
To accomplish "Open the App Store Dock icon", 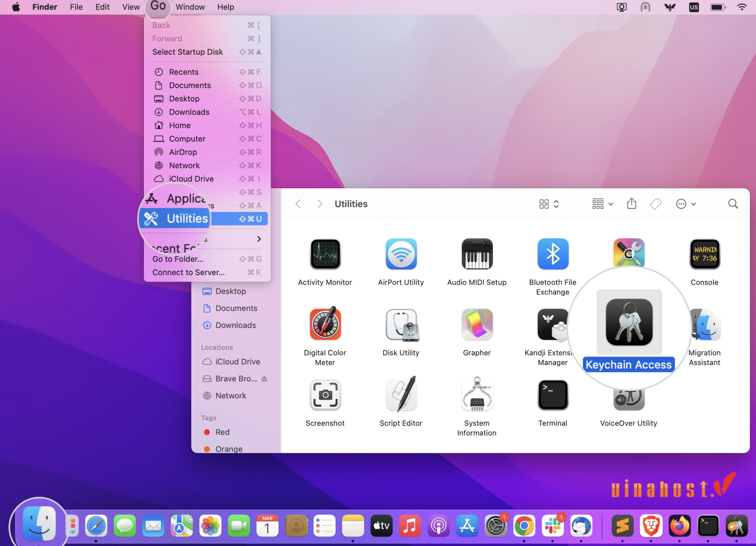I will point(467,526).
